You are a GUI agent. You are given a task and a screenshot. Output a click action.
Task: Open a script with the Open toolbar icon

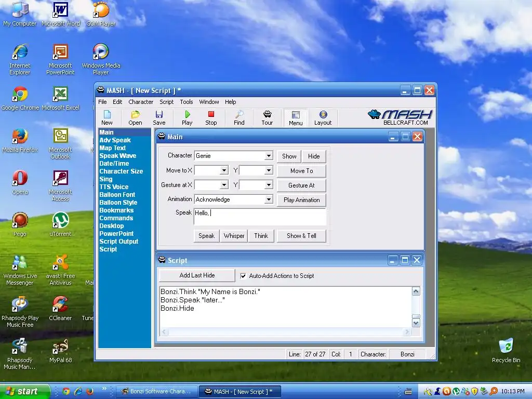135,118
